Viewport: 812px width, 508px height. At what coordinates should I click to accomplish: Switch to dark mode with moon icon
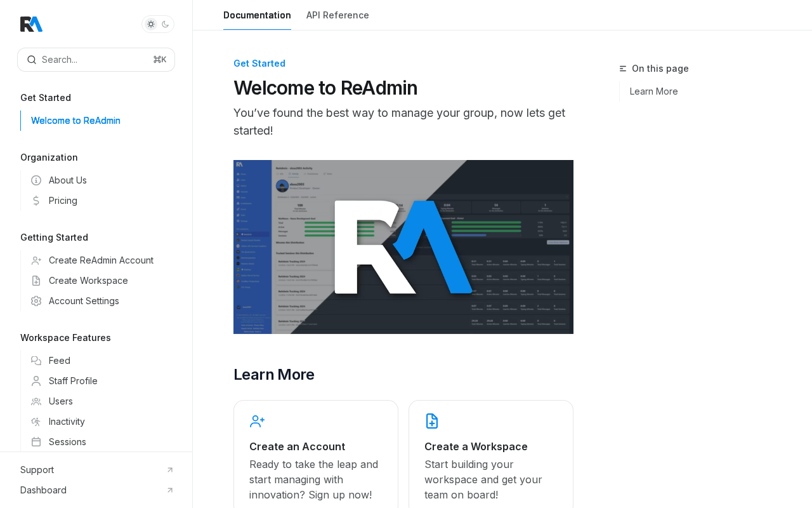(x=166, y=24)
